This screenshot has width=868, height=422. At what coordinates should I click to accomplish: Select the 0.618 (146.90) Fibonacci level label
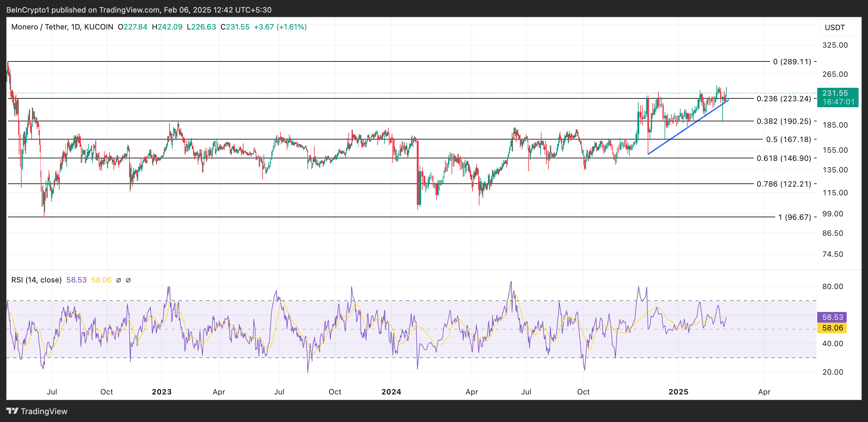click(x=783, y=158)
